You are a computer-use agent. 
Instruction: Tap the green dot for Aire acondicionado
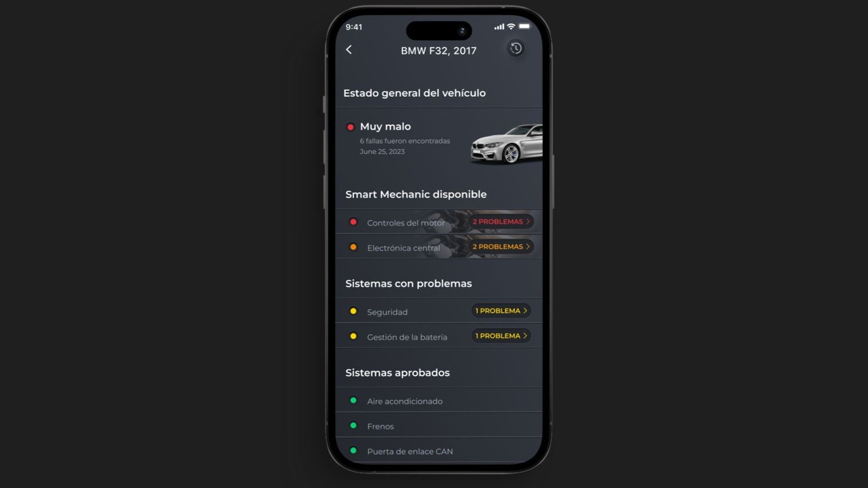pos(352,400)
